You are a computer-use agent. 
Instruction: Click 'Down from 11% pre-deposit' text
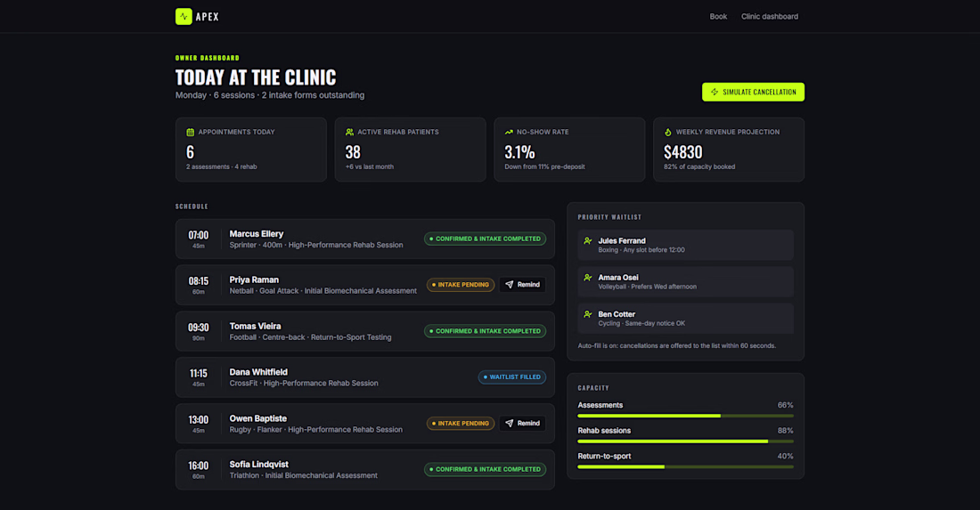click(544, 167)
